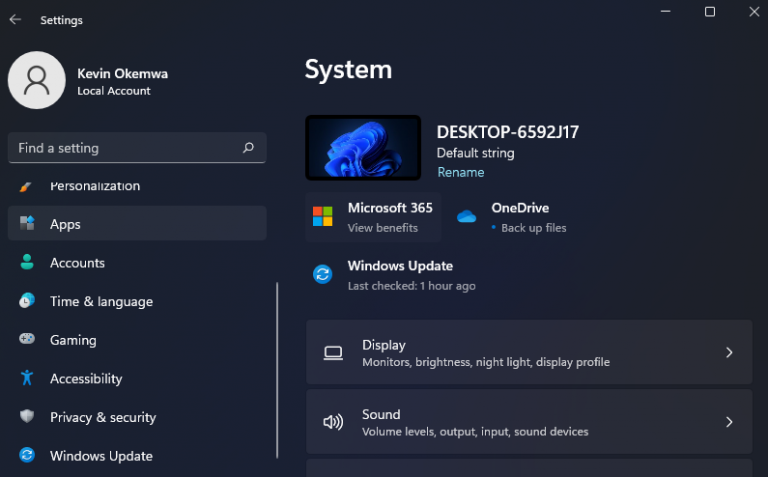Viewport: 768px width, 477px height.
Task: Click View benefits under Microsoft 365
Action: tap(383, 228)
